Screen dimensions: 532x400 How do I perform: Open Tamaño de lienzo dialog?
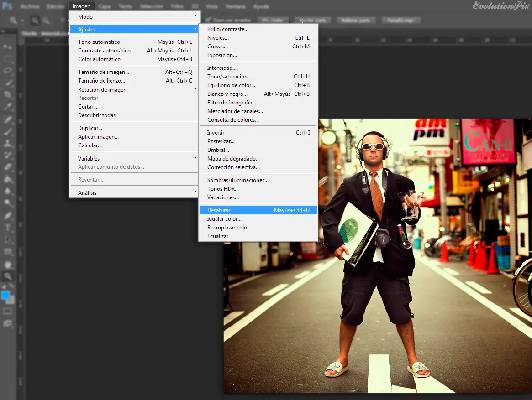(x=134, y=81)
